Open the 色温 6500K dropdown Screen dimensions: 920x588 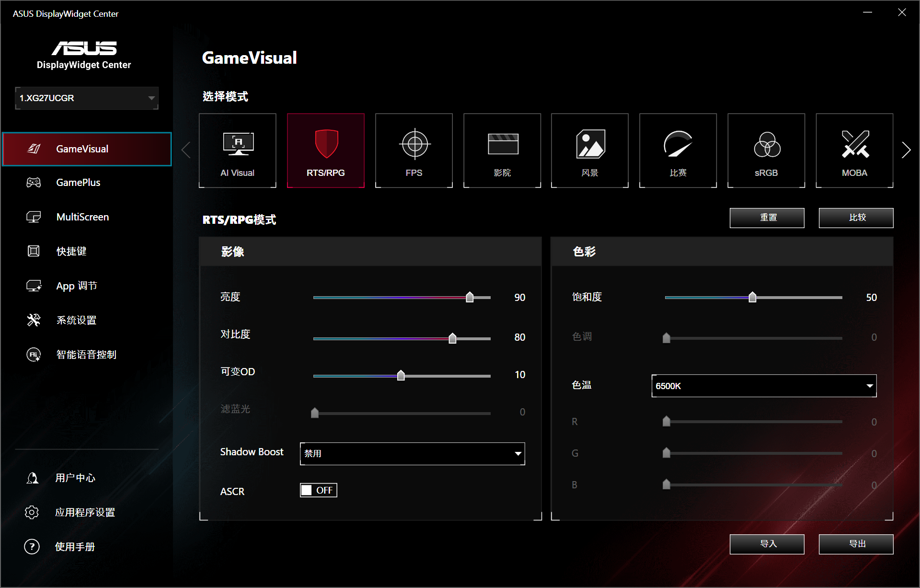click(x=764, y=386)
